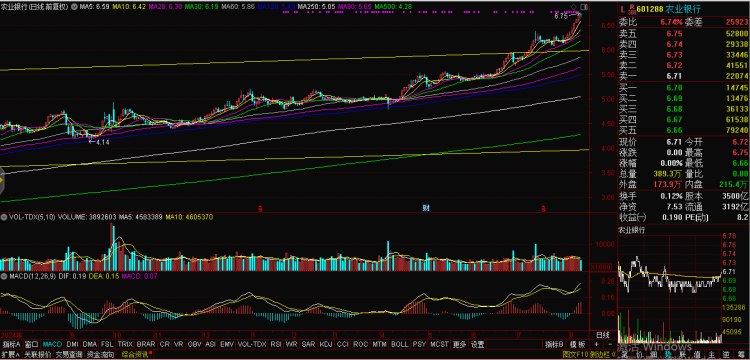750x360 pixels.
Task: Click the split-window icon above chart
Action: 583,6
